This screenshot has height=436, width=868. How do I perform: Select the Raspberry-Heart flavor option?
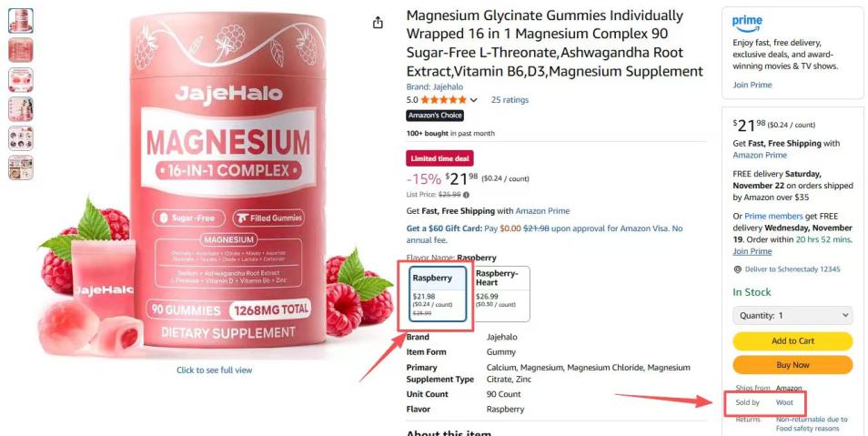point(501,294)
